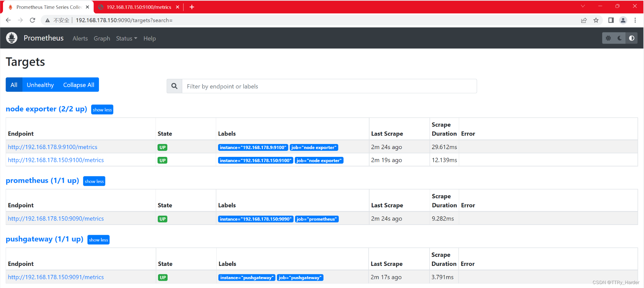Click node exporter (2/2 up) heading
Viewport: 644px width, 288px height.
(x=46, y=109)
